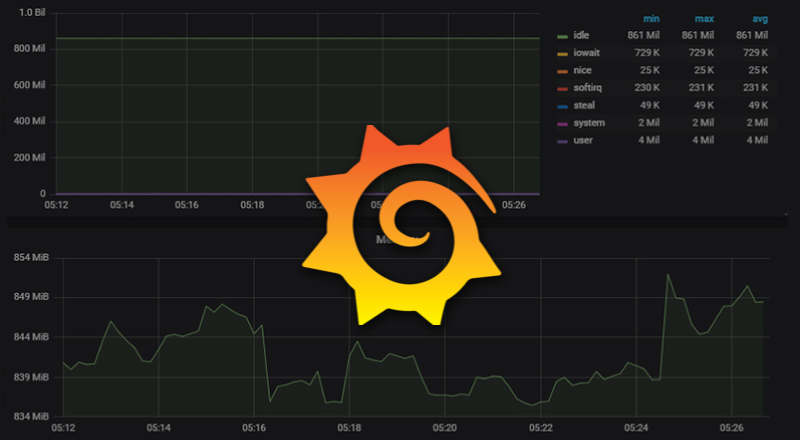
Task: Click the 849 MiB y-axis label
Action: [x=31, y=297]
